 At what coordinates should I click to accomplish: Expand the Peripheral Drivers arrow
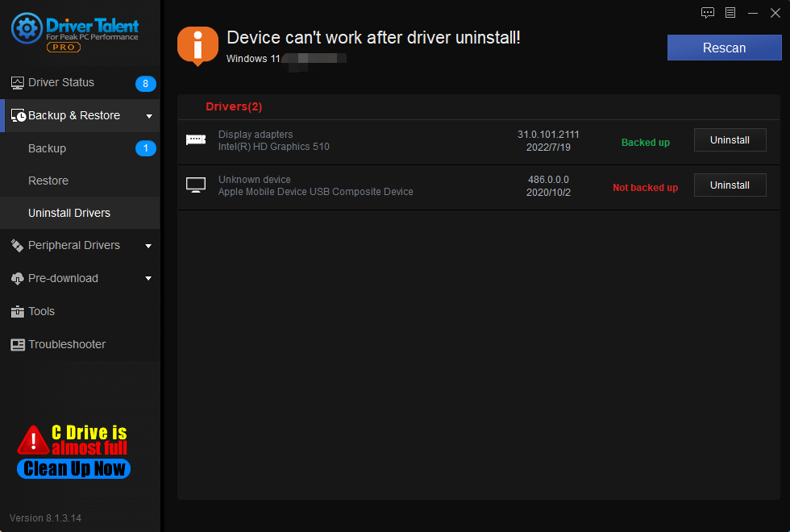[148, 246]
